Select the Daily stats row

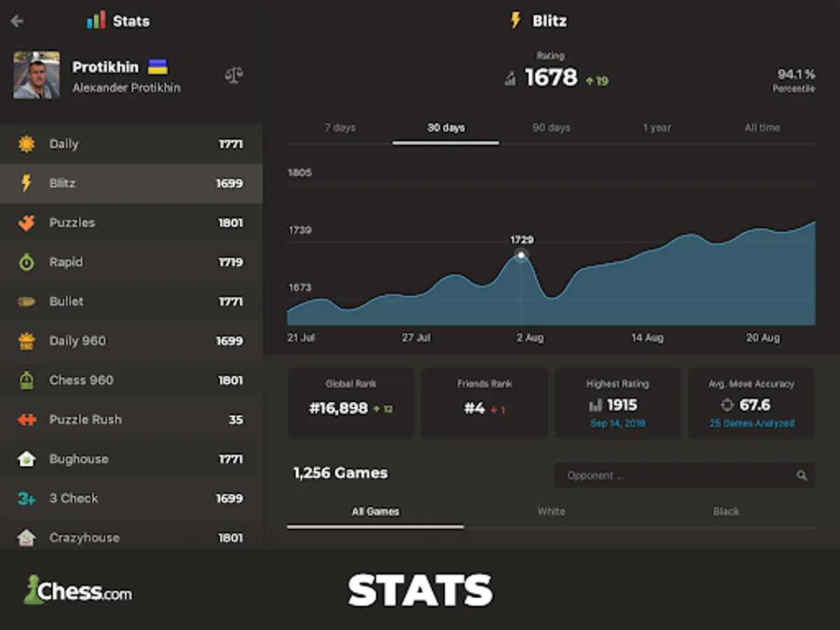pyautogui.click(x=132, y=144)
